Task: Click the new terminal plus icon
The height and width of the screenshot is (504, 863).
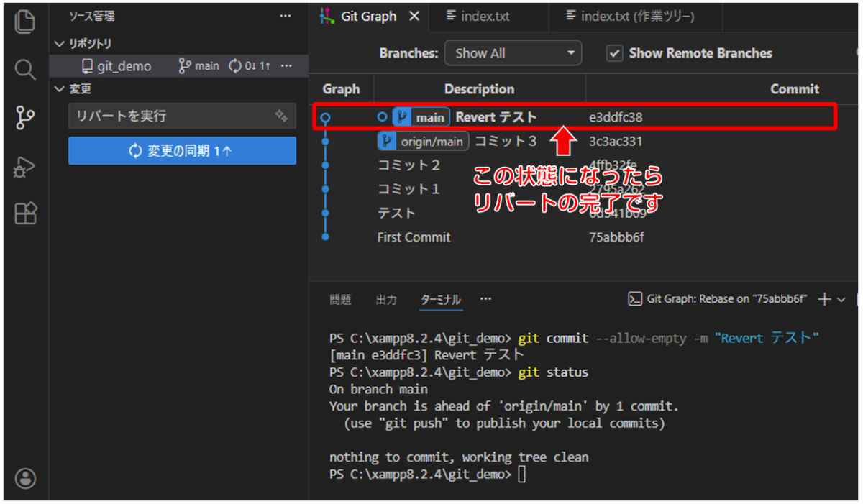Action: point(824,299)
